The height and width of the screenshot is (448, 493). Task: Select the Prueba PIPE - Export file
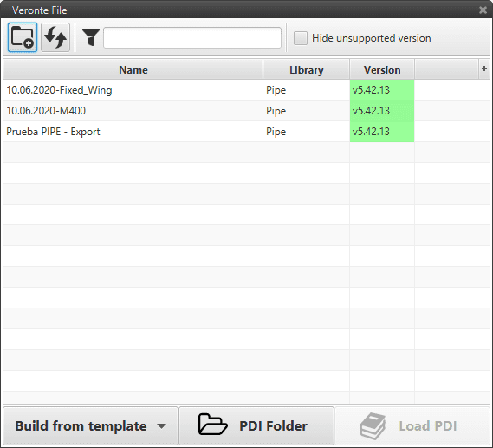(246, 132)
